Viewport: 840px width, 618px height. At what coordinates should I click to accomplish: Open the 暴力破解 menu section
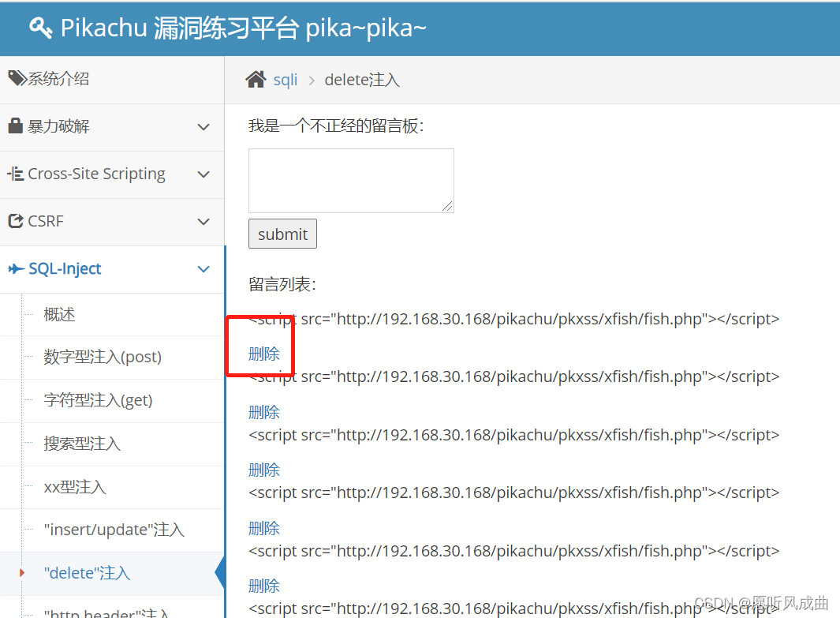tap(112, 127)
